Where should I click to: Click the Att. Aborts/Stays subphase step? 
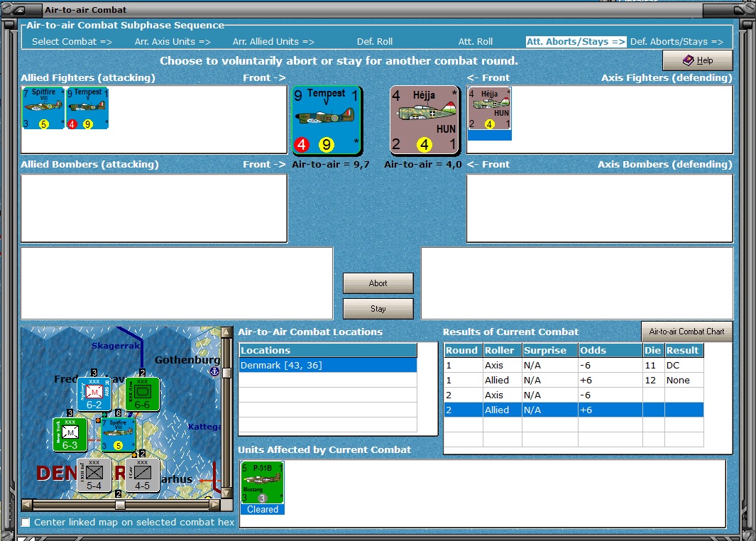[x=576, y=41]
